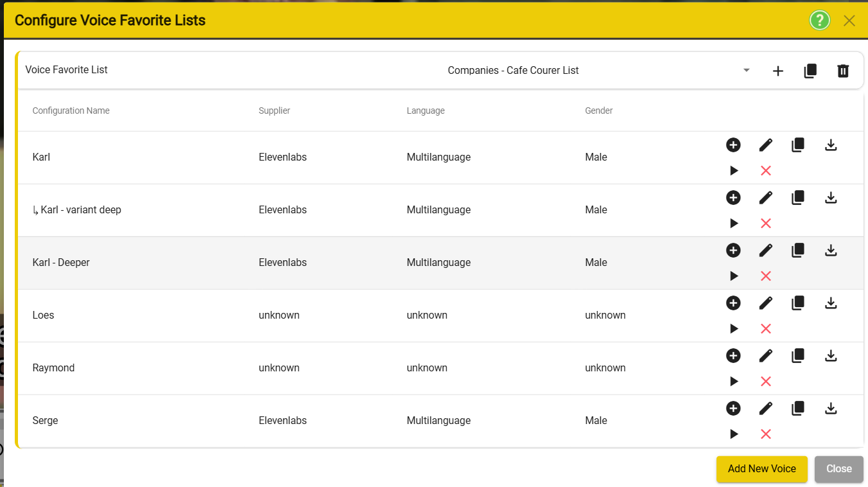Sort by Configuration Name column header
This screenshot has width=868, height=487.
pos(71,111)
